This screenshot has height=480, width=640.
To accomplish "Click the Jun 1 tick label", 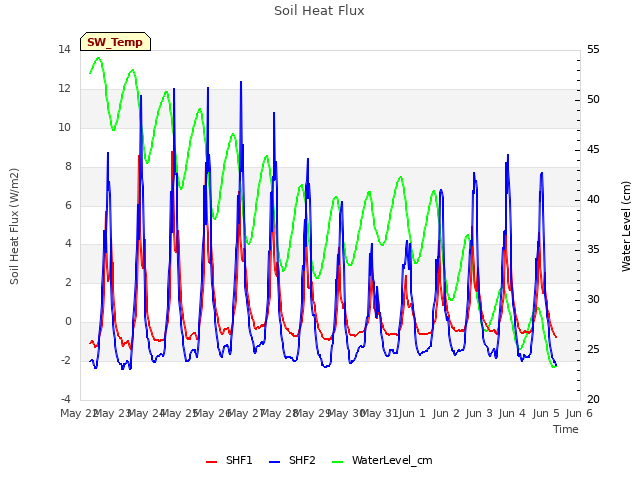I will (x=412, y=413).
